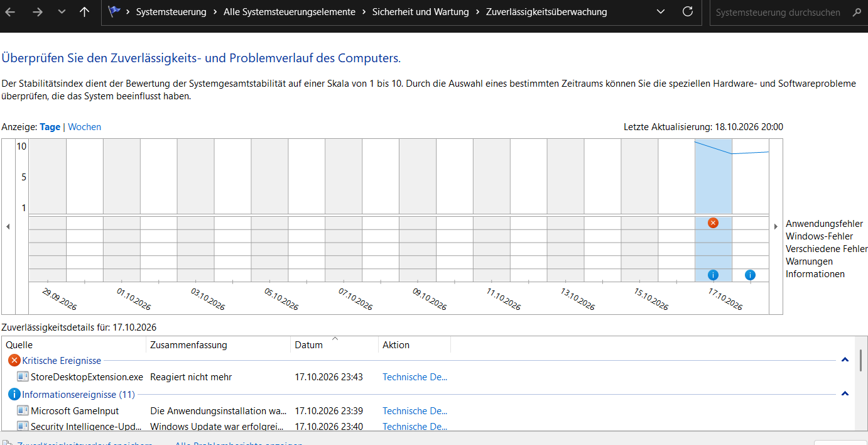Navigate up one level with up arrow

click(85, 12)
